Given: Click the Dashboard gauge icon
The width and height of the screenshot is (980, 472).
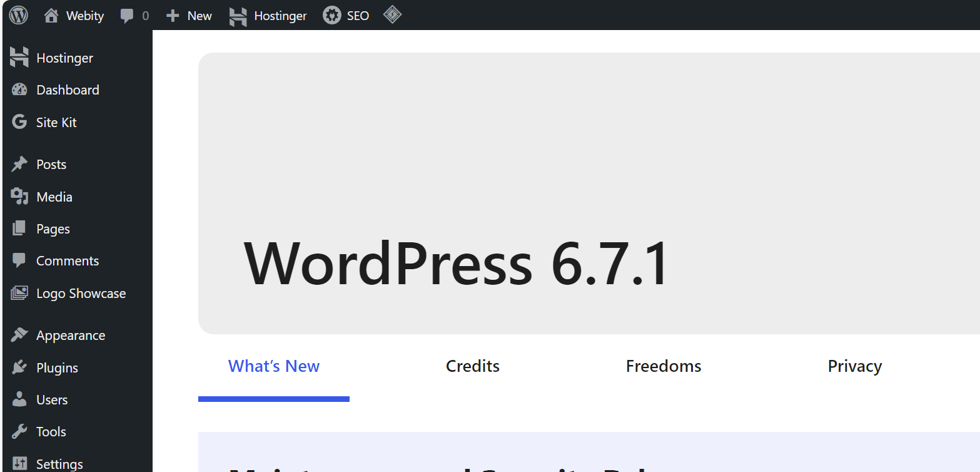Looking at the screenshot, I should [x=19, y=90].
